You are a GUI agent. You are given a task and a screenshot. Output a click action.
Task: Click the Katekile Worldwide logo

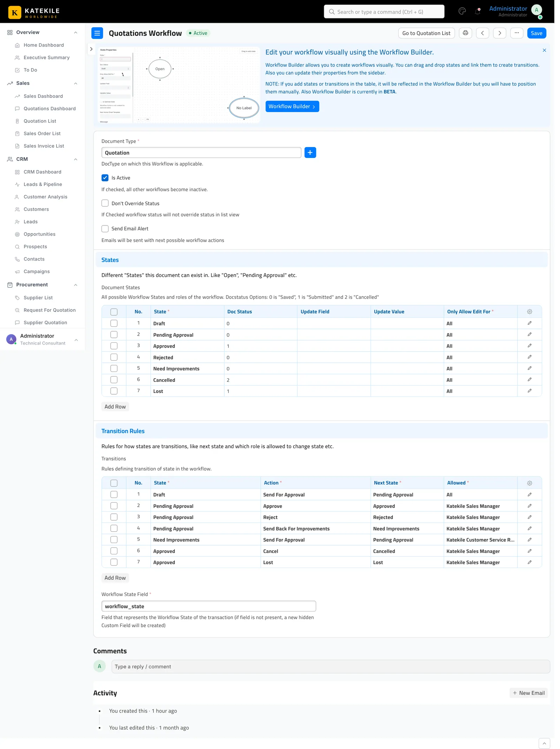(x=34, y=12)
